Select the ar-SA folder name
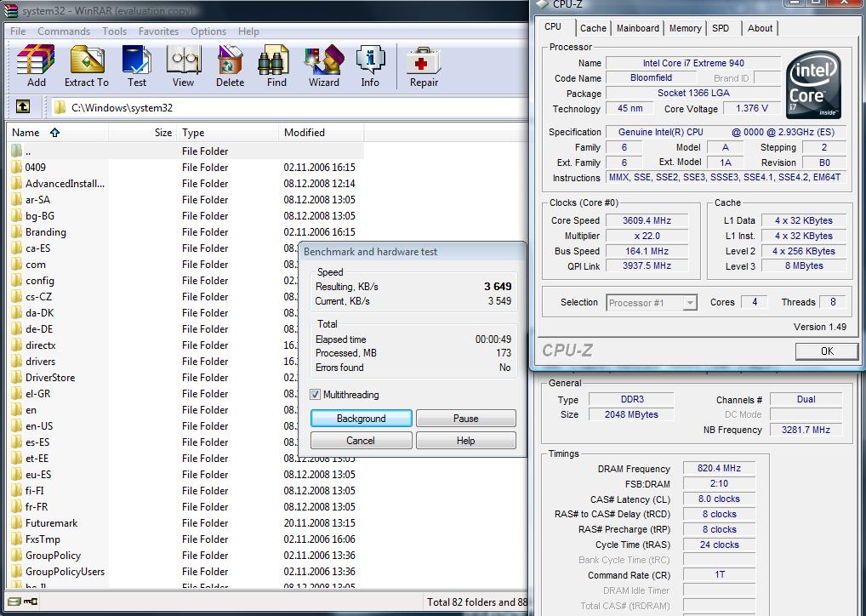Screen dimensions: 866x616 (x=37, y=200)
